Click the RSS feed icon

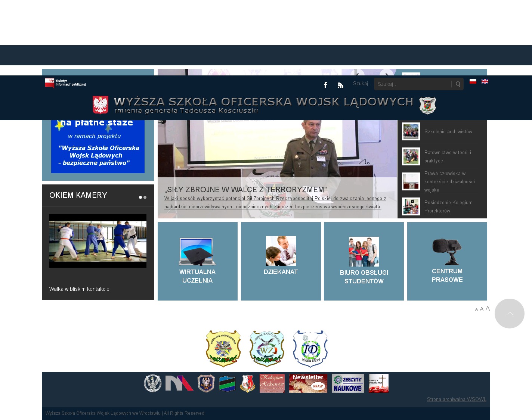pos(340,85)
